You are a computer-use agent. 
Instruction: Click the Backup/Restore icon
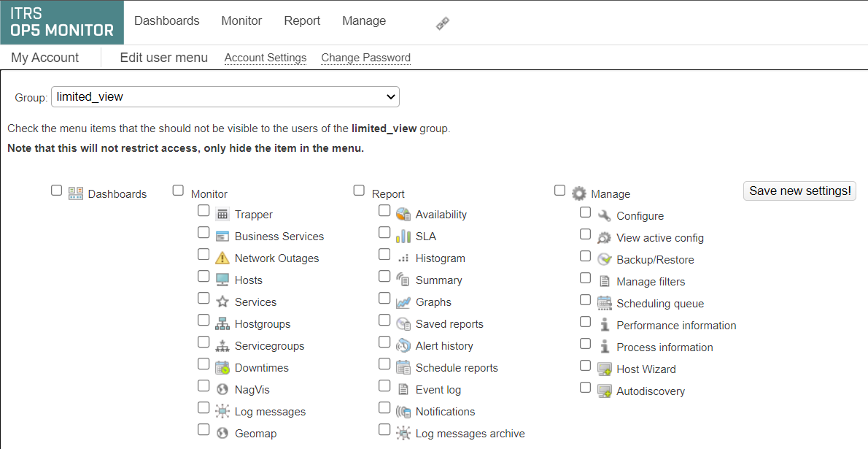pos(604,259)
